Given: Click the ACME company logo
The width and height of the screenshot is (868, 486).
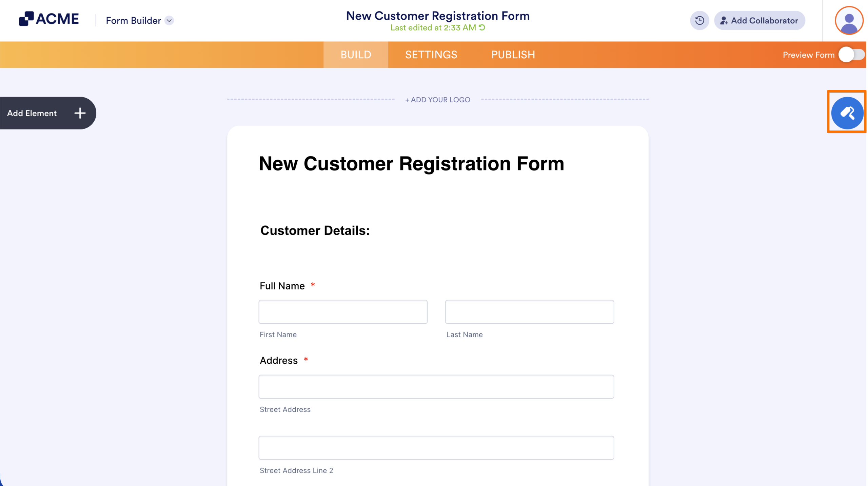Looking at the screenshot, I should [x=49, y=19].
